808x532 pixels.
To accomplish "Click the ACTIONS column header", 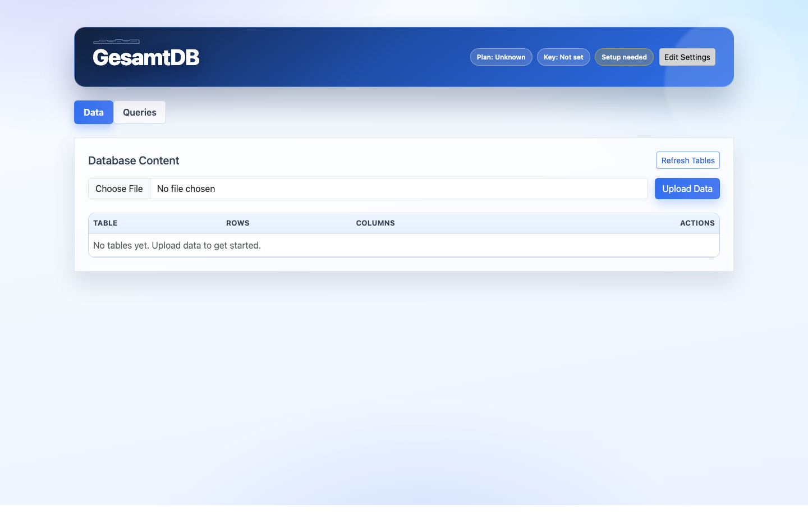I will pyautogui.click(x=697, y=223).
